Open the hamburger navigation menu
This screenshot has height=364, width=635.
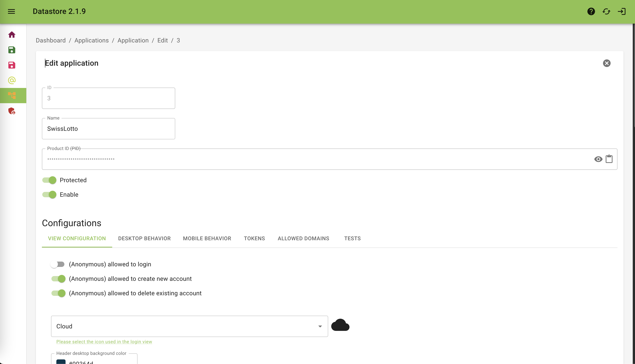point(11,11)
